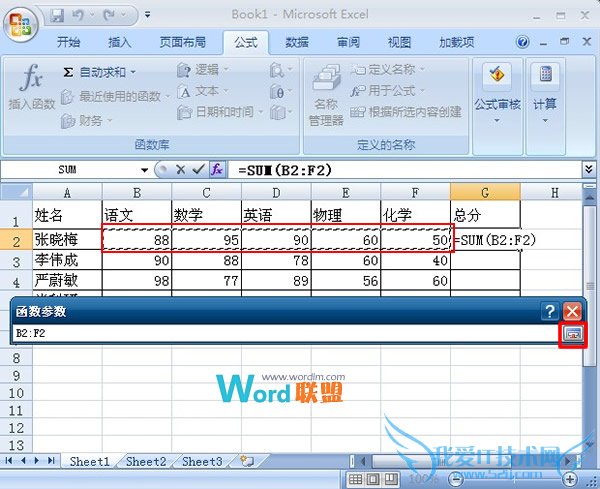Switch to Page Layout view in status bar
This screenshot has height=489, width=600.
point(373,479)
